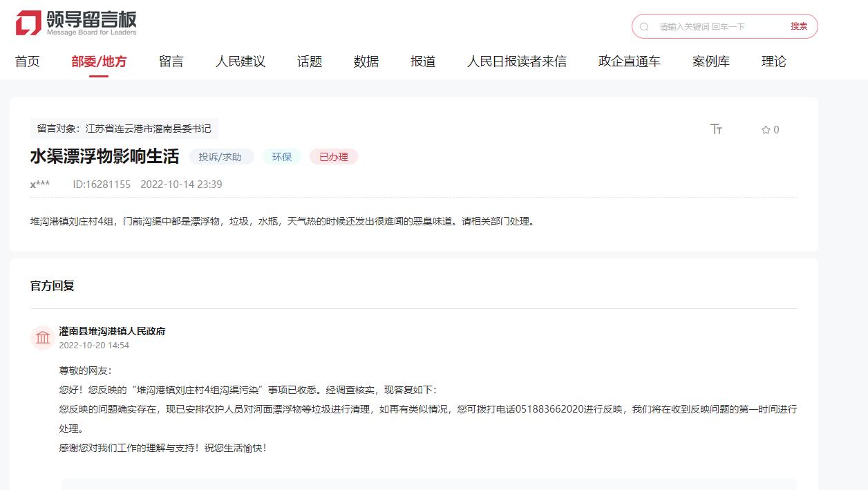
Task: Go to the 案例库 section
Action: tap(711, 62)
